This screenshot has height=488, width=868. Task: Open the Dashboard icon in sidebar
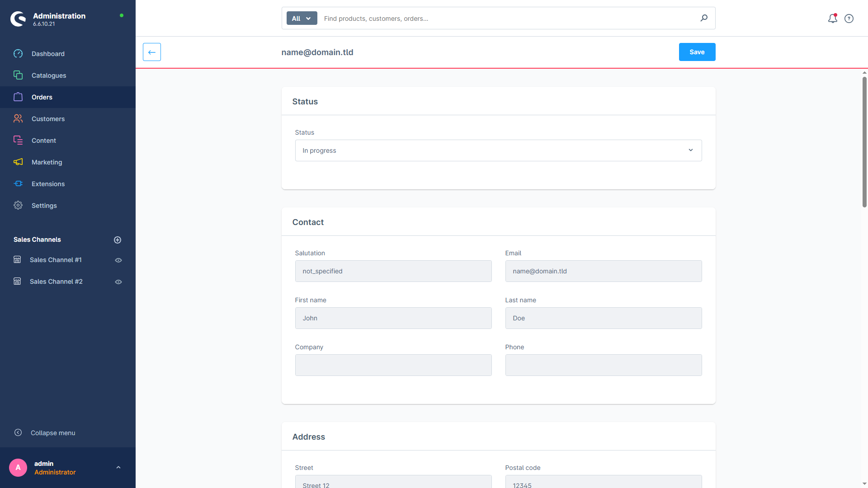[18, 54]
